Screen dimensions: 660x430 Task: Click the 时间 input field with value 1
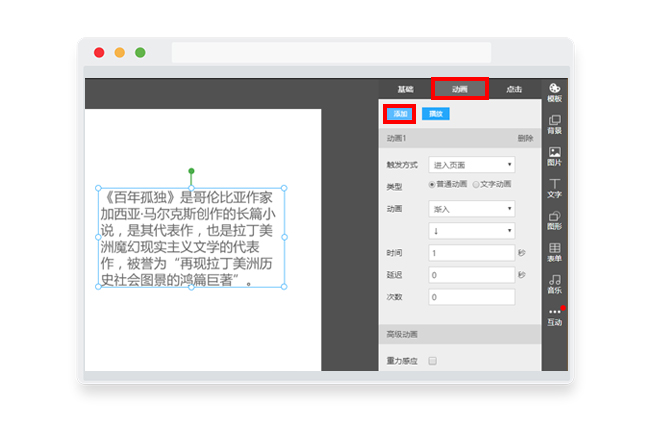[x=471, y=253]
